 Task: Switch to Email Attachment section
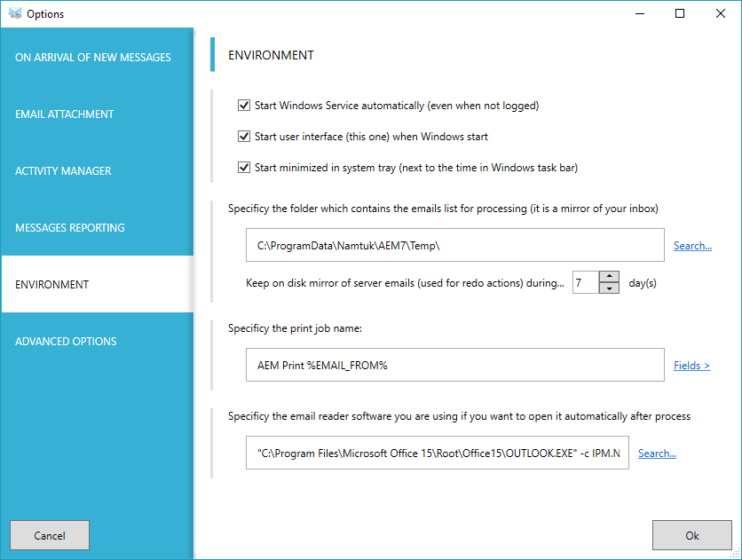97,114
